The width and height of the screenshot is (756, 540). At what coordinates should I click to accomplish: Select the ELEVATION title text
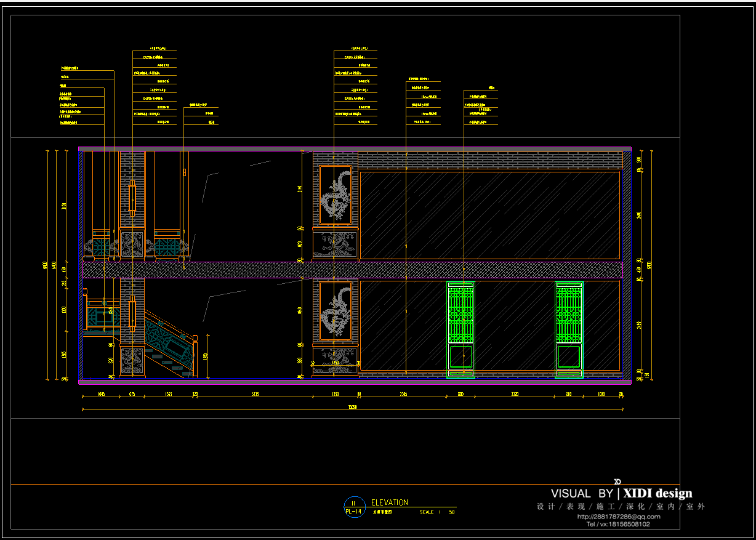click(389, 502)
